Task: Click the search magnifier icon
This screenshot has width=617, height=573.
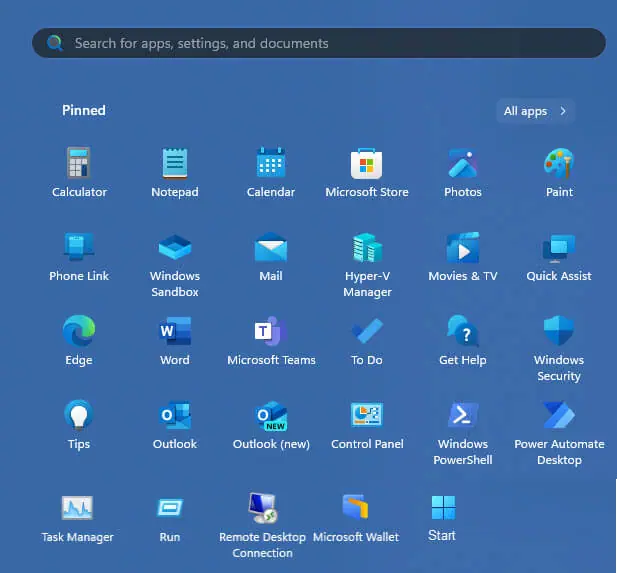Action: (55, 43)
